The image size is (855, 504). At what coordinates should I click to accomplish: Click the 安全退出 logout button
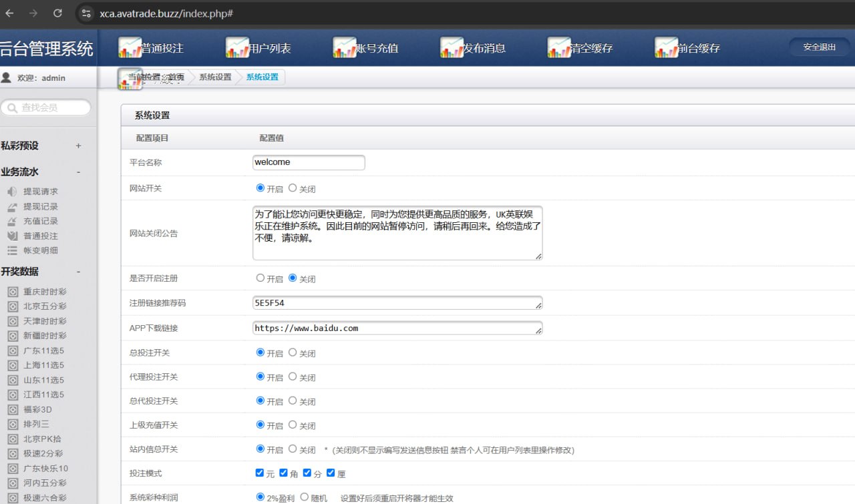(x=819, y=47)
